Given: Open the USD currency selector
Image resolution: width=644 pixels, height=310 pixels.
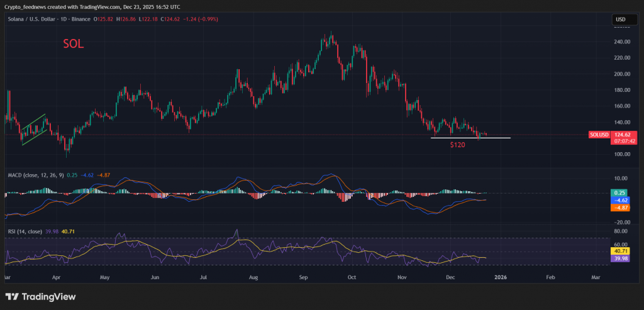Looking at the screenshot, I should 620,20.
